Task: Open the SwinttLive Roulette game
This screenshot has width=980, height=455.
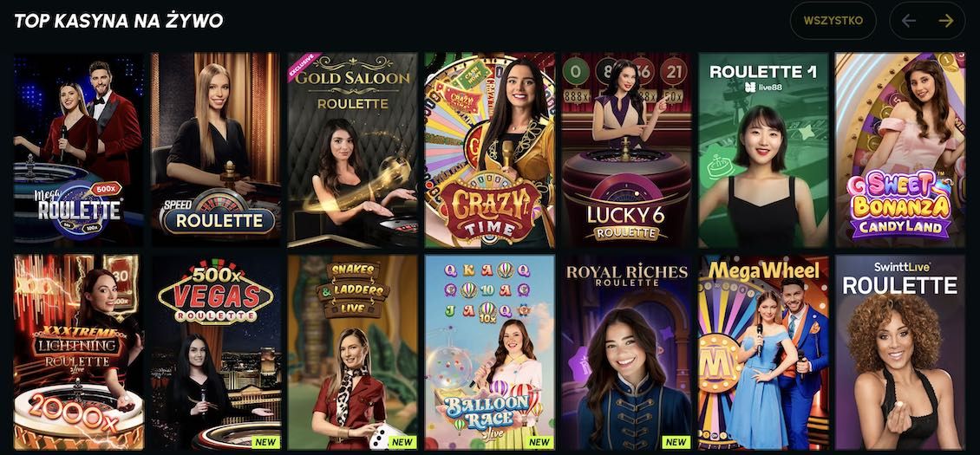Action: (900, 353)
